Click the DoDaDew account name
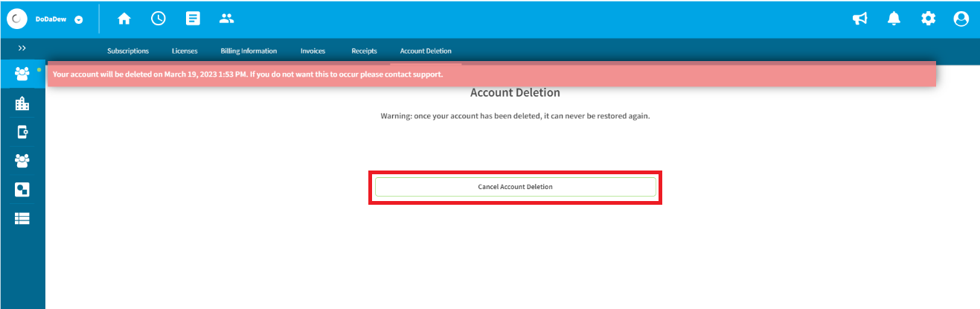The image size is (980, 309). tap(51, 20)
